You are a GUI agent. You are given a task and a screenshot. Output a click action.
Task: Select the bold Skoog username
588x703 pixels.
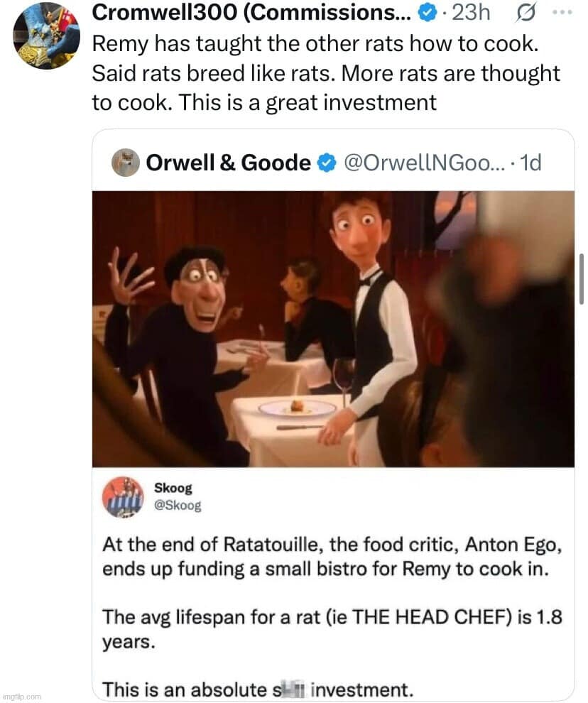tap(173, 489)
